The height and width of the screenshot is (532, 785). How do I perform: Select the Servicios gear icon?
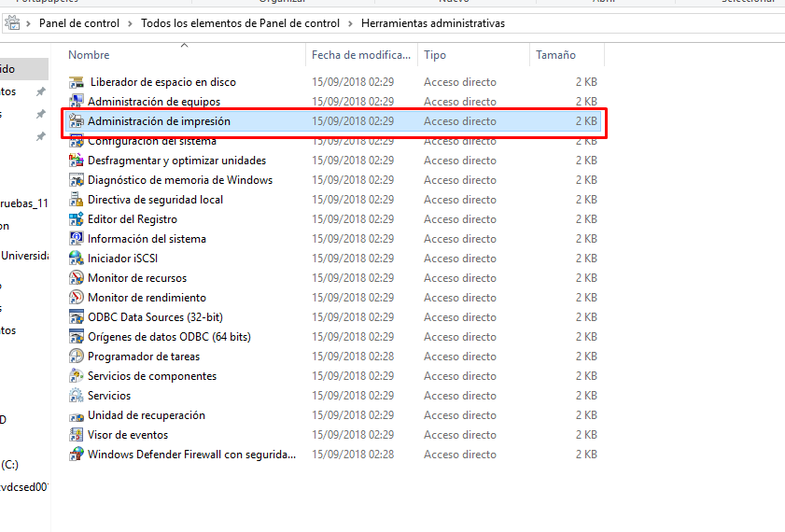click(x=77, y=396)
